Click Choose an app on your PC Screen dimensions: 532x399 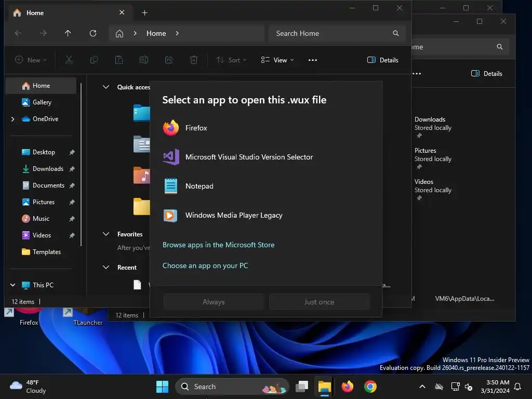click(x=205, y=265)
